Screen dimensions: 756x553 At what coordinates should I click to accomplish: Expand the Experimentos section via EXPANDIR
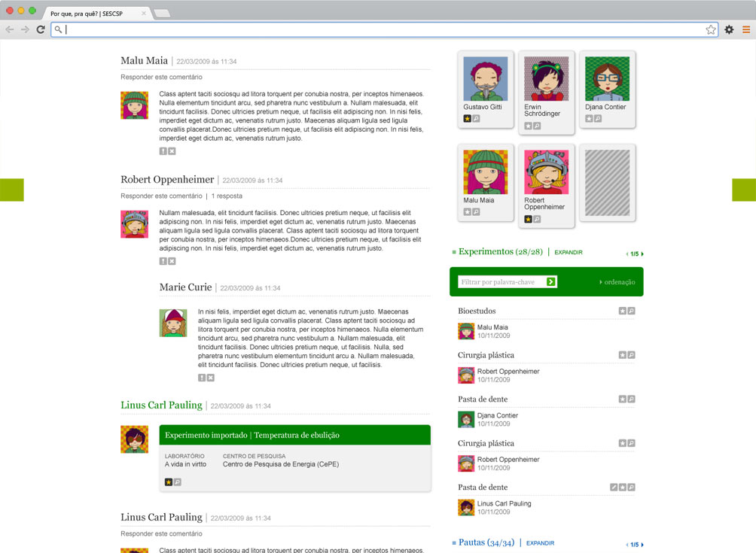[x=568, y=253]
